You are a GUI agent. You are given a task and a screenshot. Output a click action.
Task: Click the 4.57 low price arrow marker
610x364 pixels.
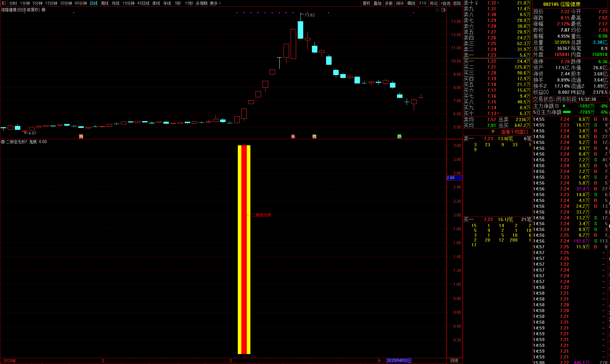pyautogui.click(x=31, y=133)
